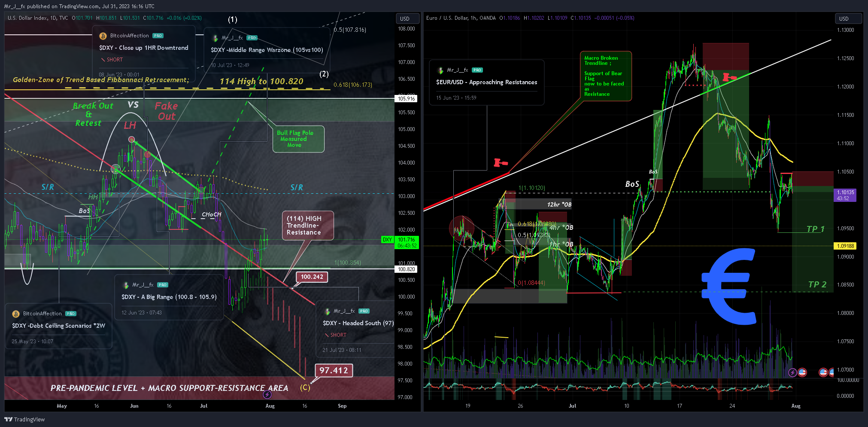The width and height of the screenshot is (868, 427).
Task: Click '0.618(106.173)' Fibonacci level label
Action: pos(352,85)
